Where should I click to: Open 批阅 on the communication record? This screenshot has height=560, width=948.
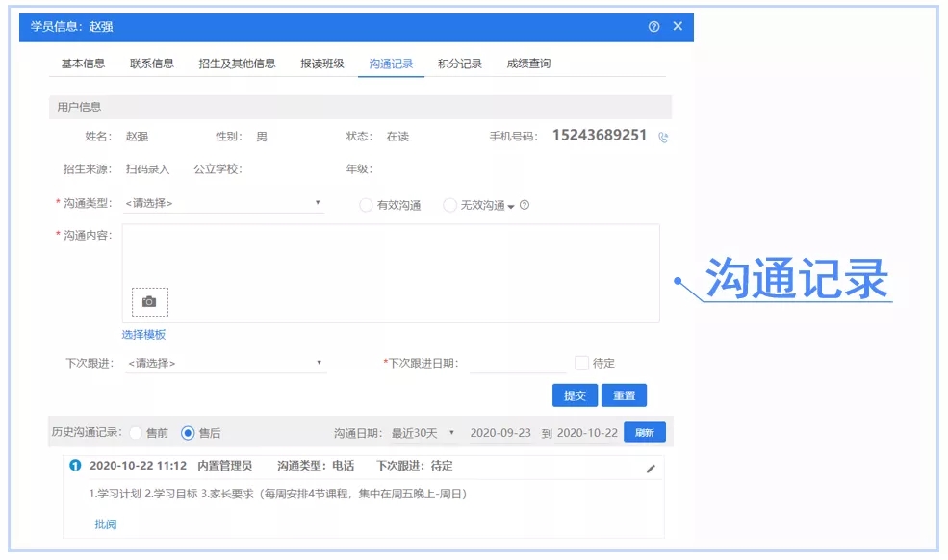(106, 523)
